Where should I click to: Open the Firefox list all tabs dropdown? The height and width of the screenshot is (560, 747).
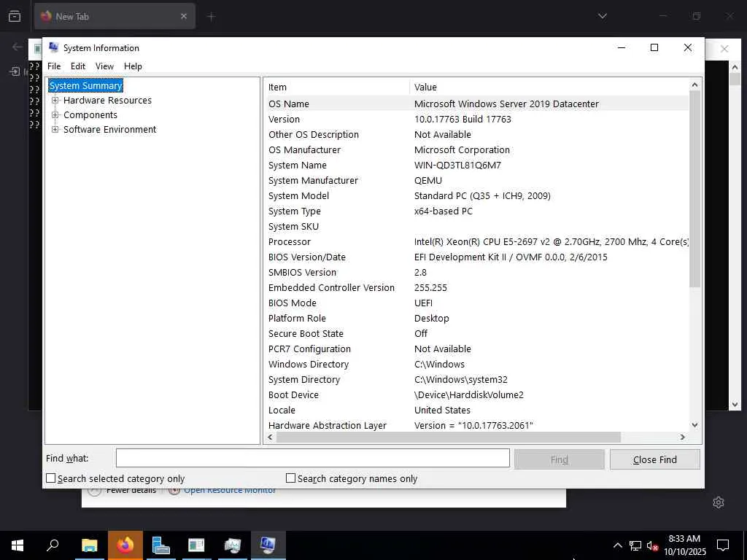602,16
